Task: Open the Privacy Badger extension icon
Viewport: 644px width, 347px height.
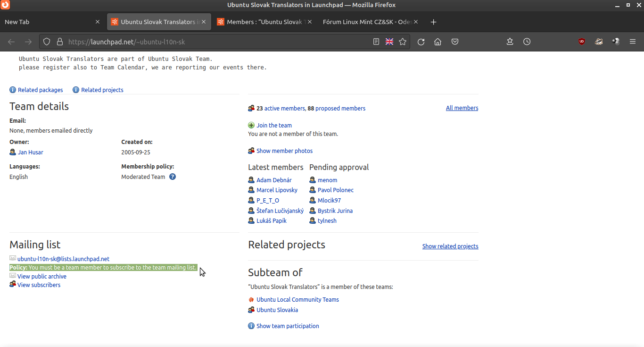Action: pos(599,42)
